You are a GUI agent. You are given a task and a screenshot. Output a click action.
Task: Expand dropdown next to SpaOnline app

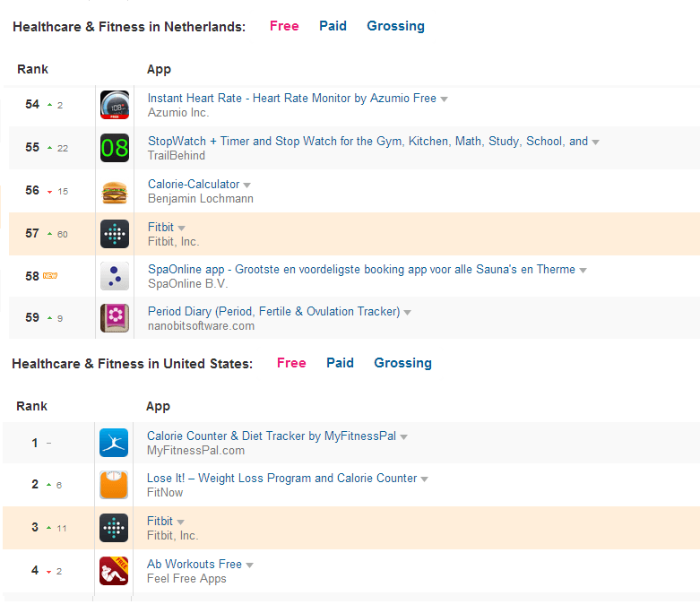(x=583, y=270)
